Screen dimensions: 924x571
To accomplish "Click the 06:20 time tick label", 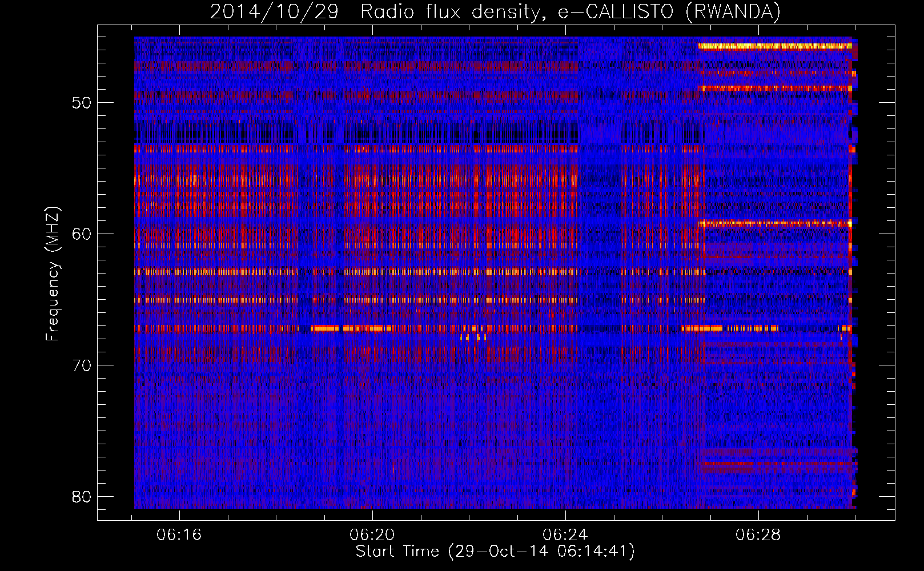I will (x=372, y=535).
